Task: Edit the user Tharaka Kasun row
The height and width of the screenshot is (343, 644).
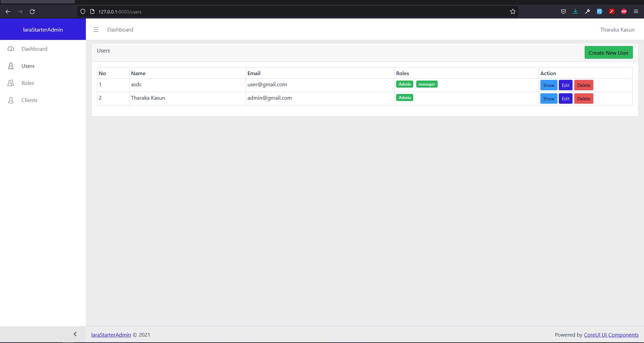Action: (x=566, y=99)
